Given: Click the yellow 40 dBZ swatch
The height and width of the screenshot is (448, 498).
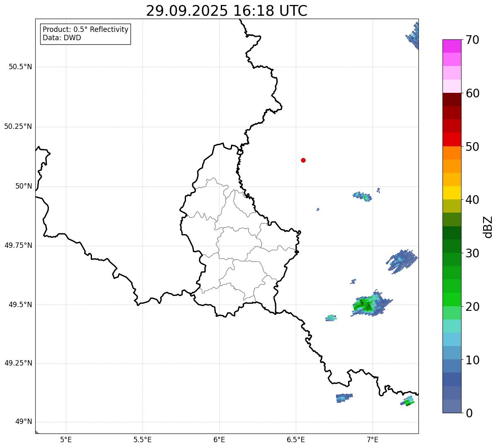Looking at the screenshot, I should coord(452,193).
